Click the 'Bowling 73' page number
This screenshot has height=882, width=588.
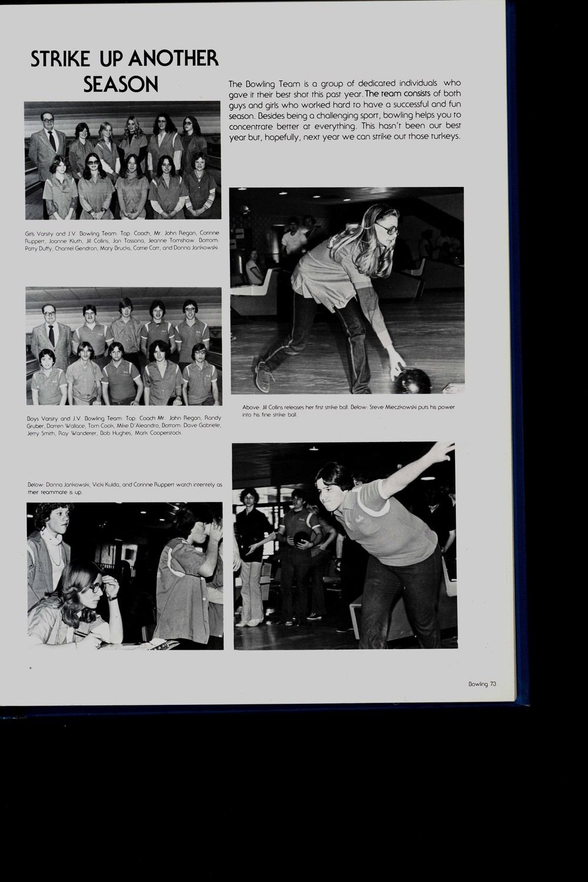(483, 684)
